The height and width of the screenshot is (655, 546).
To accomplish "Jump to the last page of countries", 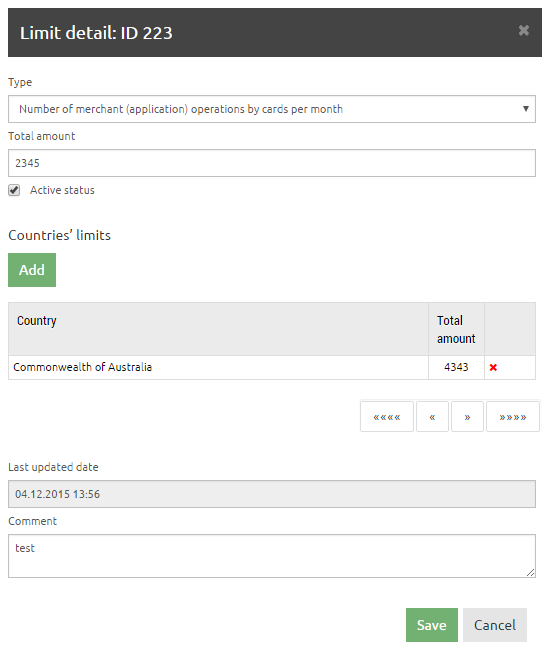I will tap(513, 416).
